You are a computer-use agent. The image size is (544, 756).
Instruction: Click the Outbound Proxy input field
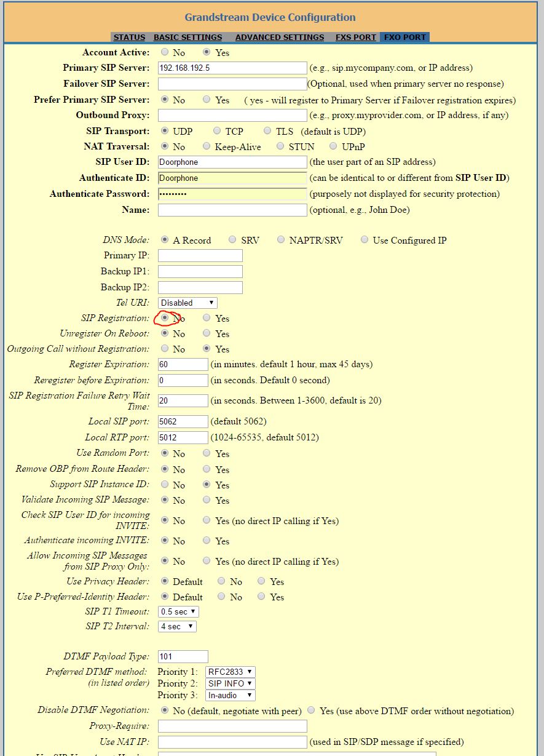coord(232,115)
